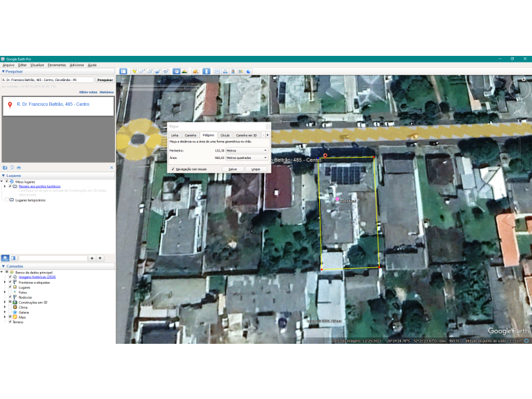The height and width of the screenshot is (399, 532).
Task: Switch to the Caminho em 3D tab
Action: coord(246,136)
